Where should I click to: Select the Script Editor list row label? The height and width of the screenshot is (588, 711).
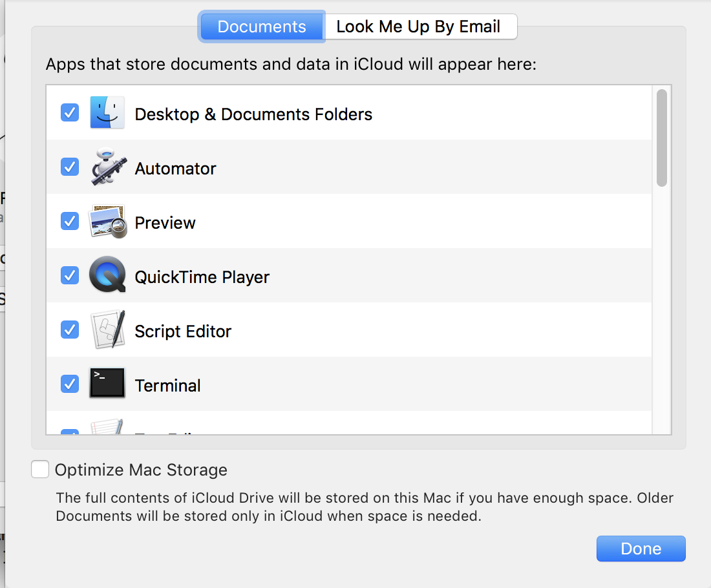183,331
